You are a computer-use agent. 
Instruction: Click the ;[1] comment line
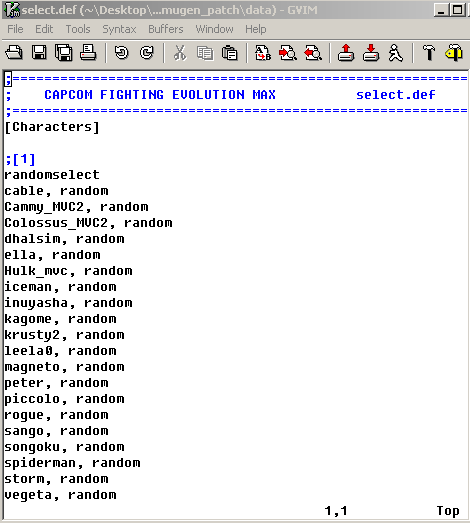(20, 159)
